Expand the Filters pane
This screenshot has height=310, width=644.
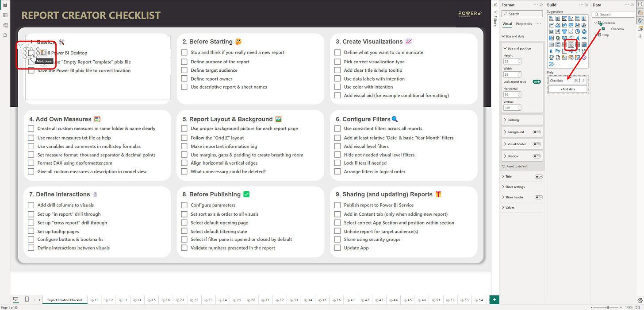coord(495,5)
